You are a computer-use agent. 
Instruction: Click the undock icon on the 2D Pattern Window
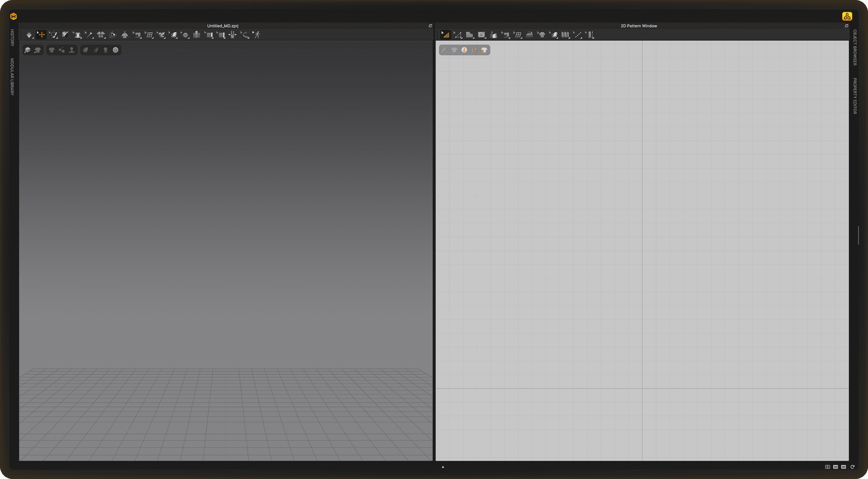click(x=846, y=25)
